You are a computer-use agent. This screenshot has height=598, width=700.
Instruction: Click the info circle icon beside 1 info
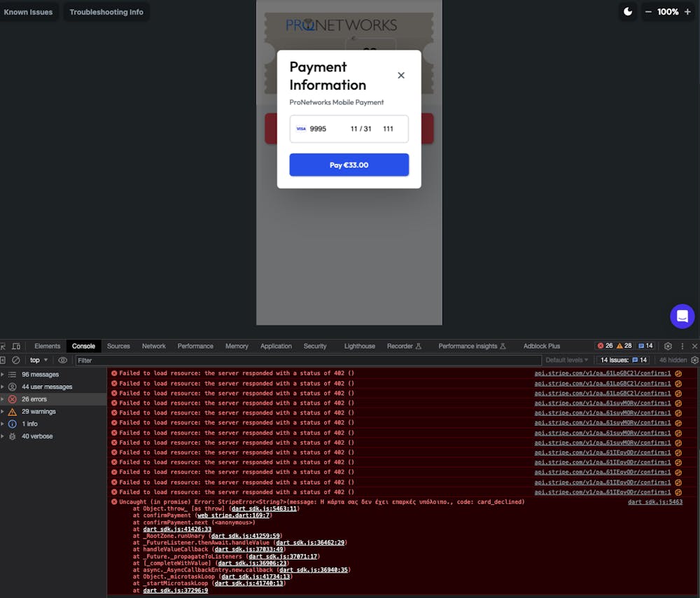tap(13, 424)
